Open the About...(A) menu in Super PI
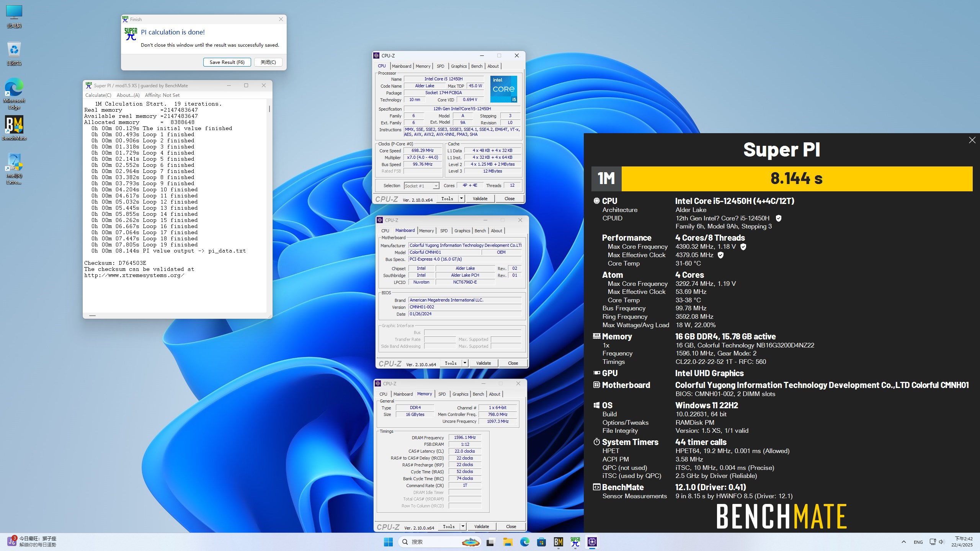Screen dimensions: 980x551 click(128, 95)
